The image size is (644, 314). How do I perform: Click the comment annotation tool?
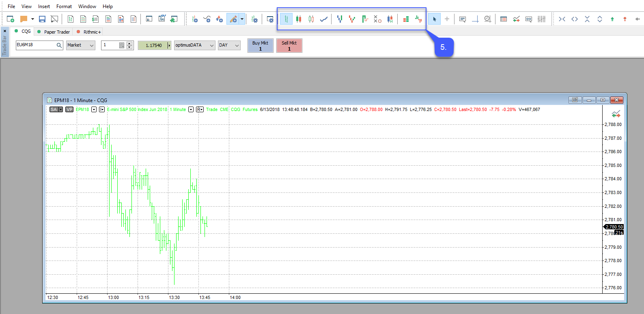(463, 19)
